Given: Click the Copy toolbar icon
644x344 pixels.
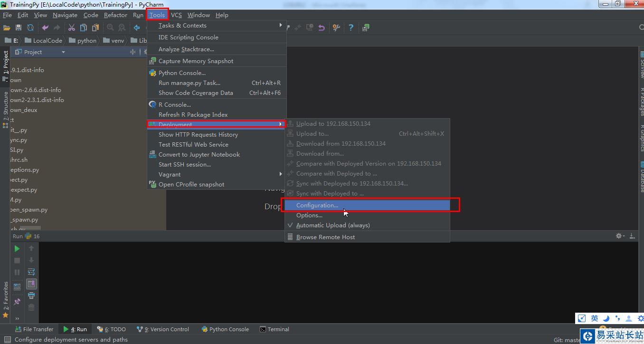Looking at the screenshot, I should tap(84, 28).
